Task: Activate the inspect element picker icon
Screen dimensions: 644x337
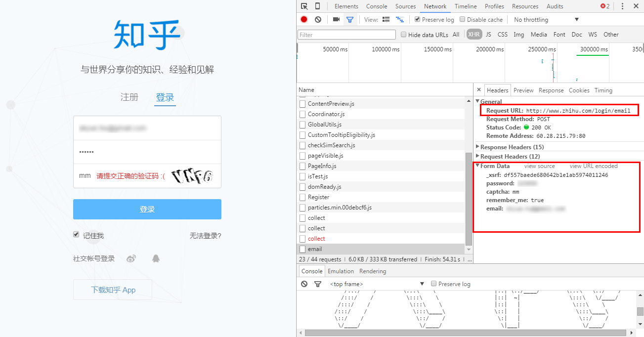Action: point(304,6)
